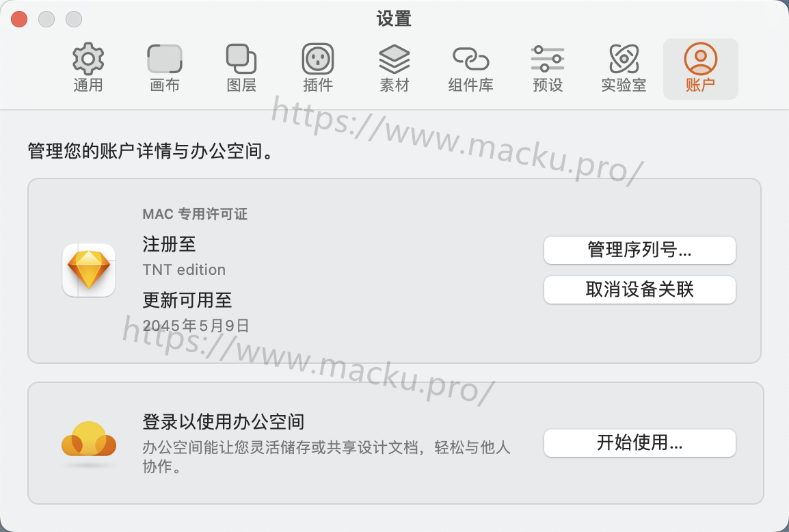Click the orange cloud workspace icon

(89, 440)
